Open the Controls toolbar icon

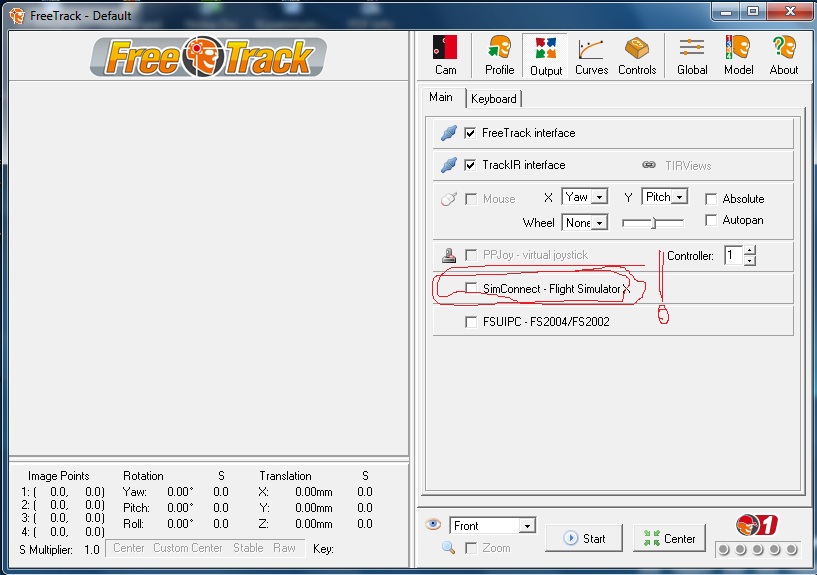pos(637,55)
